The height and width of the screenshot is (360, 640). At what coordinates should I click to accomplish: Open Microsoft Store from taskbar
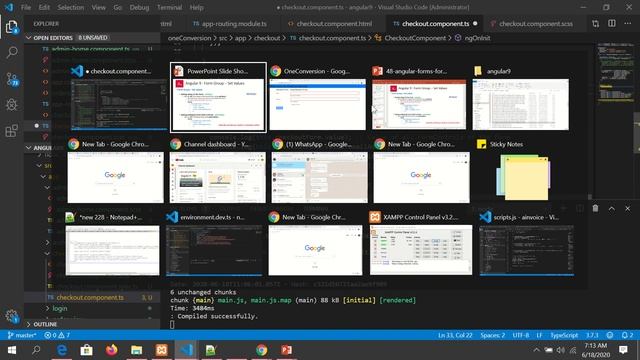87,350
